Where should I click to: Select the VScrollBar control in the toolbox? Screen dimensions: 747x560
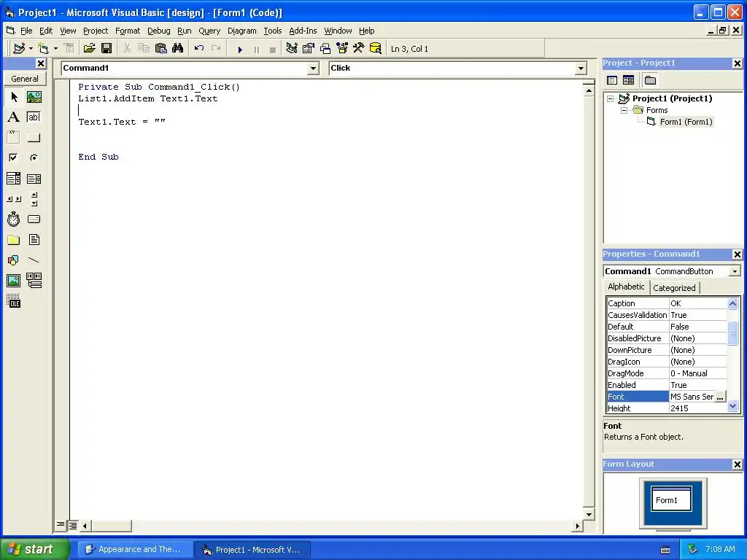coord(34,199)
